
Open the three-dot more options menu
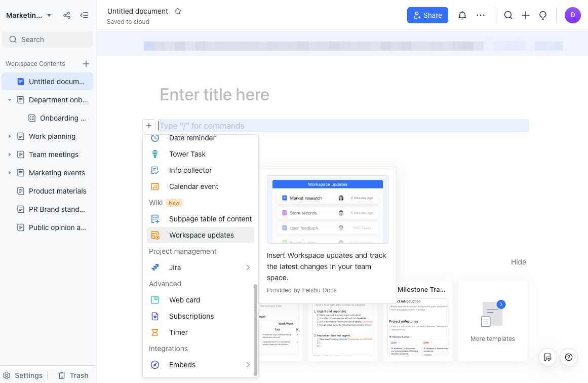pyautogui.click(x=480, y=15)
